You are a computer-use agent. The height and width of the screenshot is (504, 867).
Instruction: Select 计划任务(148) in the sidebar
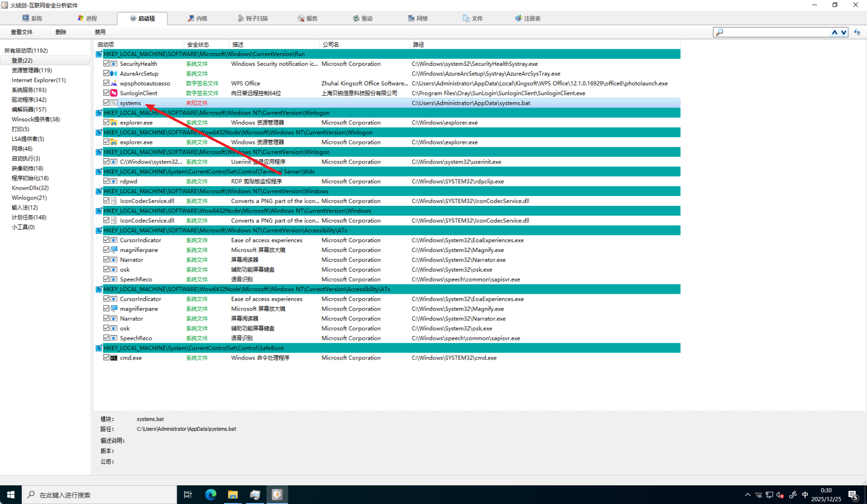pos(29,217)
